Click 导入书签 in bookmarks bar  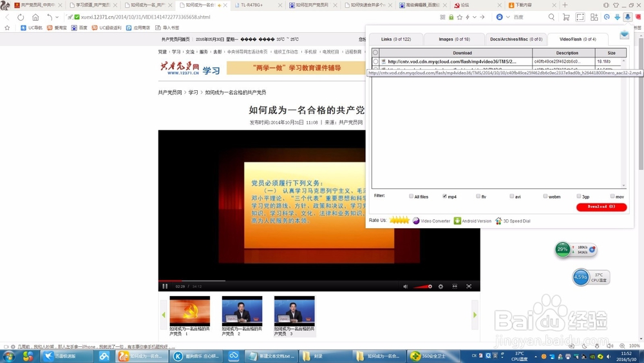[167, 28]
